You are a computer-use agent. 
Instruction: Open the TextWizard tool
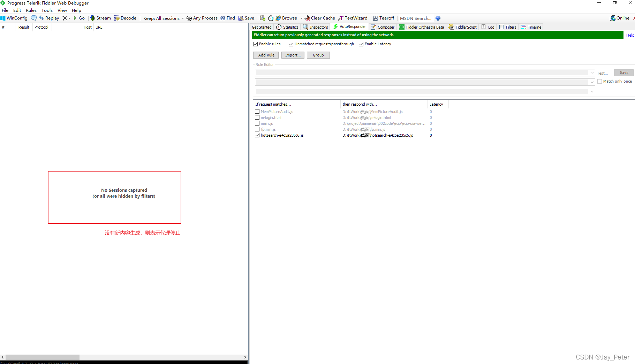tap(353, 18)
